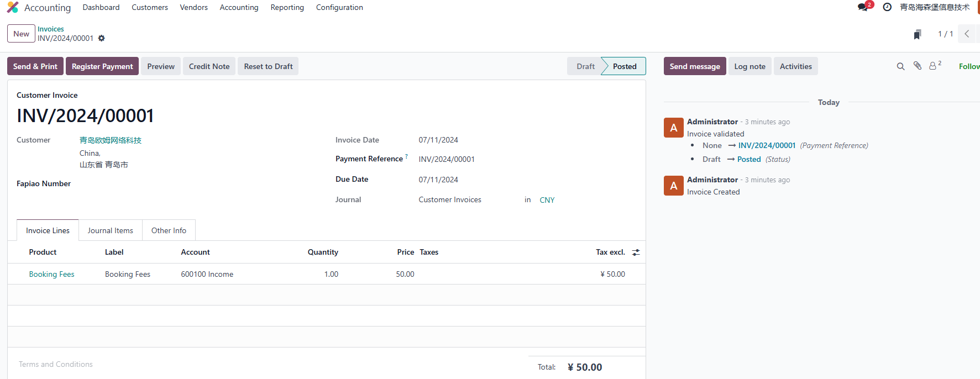Viewport: 980px width, 379px height.
Task: Click the Administrator avatar on Invoice validated
Action: tap(674, 128)
